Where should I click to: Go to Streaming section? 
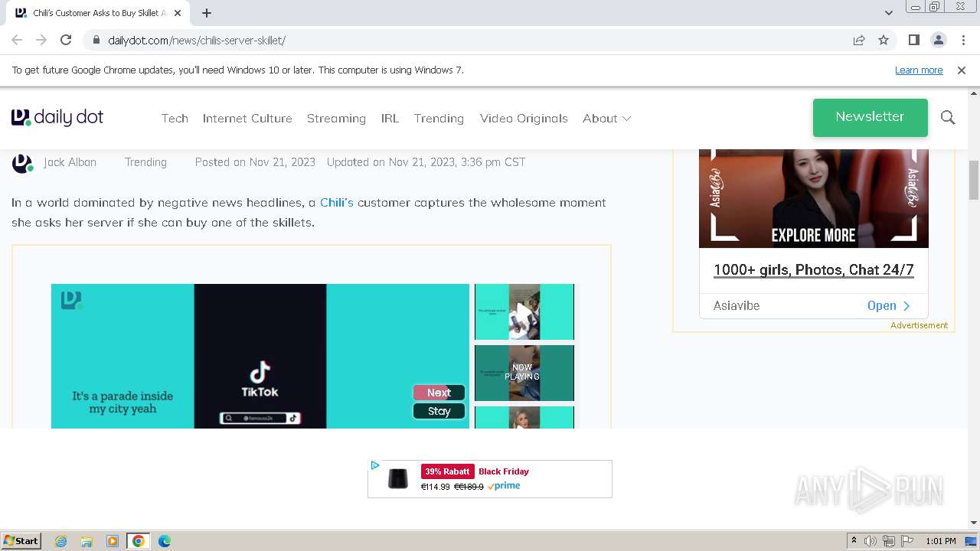pyautogui.click(x=336, y=118)
